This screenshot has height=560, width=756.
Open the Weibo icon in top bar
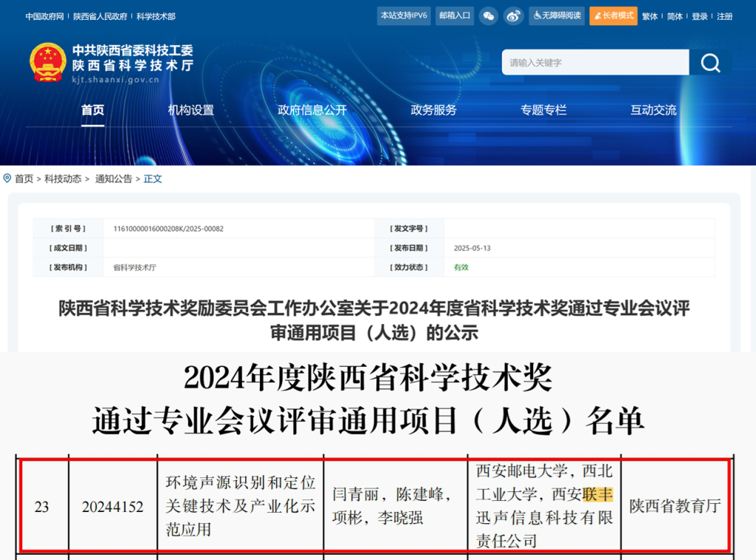tap(514, 16)
